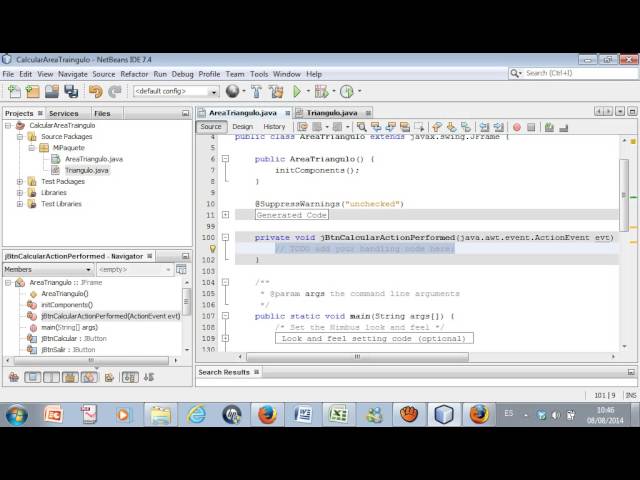640x480 pixels.
Task: Click the Uncomment icon at editor toolbar end
Action: 564,127
